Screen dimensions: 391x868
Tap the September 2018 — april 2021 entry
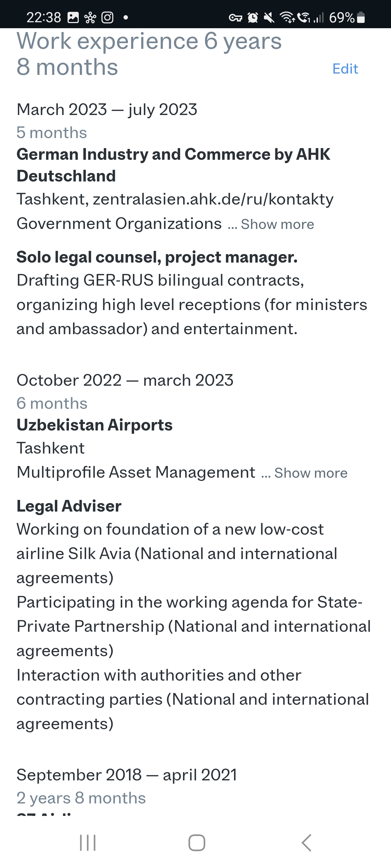(x=127, y=775)
